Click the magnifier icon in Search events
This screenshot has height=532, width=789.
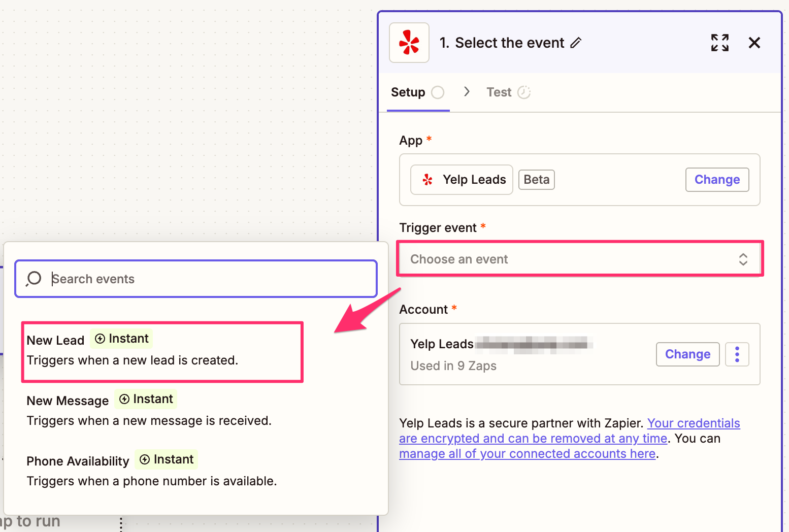pyautogui.click(x=34, y=279)
